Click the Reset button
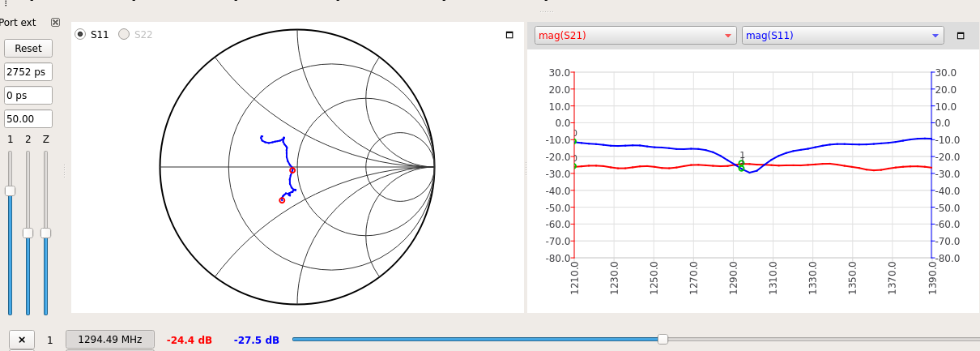This screenshot has width=980, height=351. click(x=28, y=49)
